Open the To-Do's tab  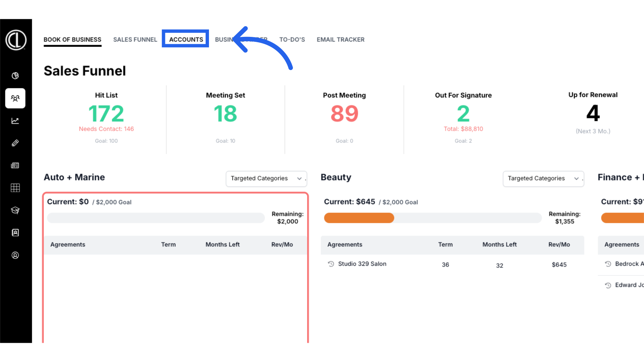[x=292, y=40]
